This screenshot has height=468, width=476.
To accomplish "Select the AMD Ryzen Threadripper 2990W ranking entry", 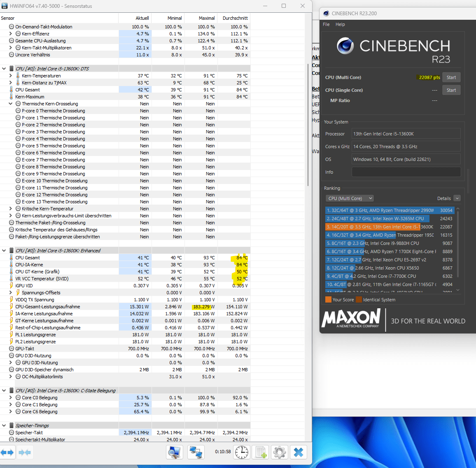I will point(390,210).
